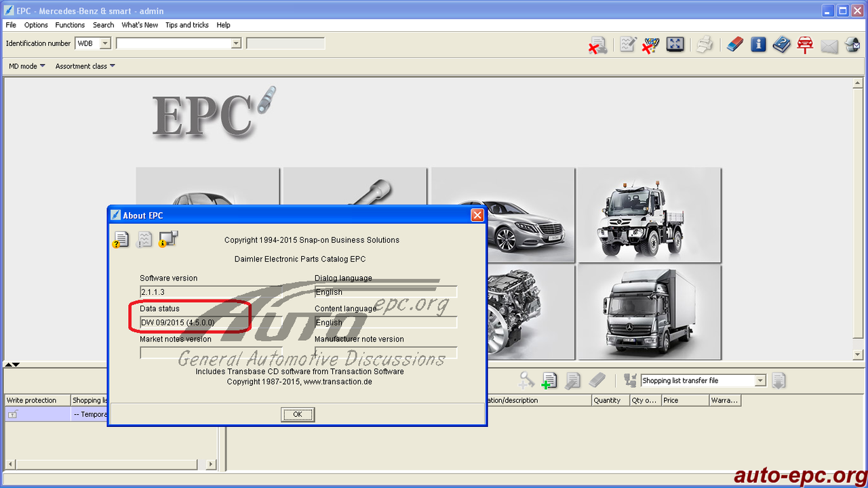Open the WDB identification prefix dropdown

[105, 43]
